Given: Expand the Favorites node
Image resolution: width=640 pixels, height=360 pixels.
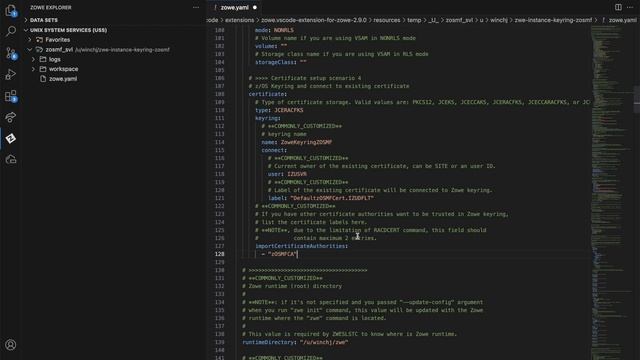Looking at the screenshot, I should (x=30, y=40).
